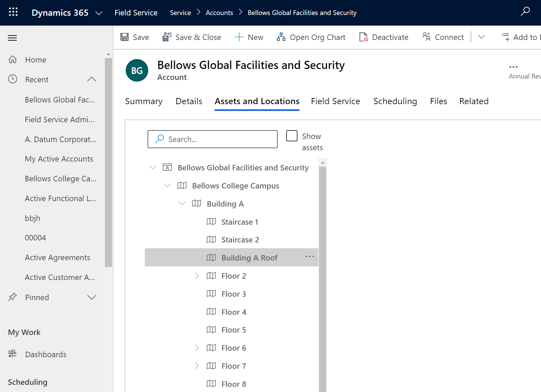541x392 pixels.
Task: Click the tree view scrollbar thumb
Action: (322, 279)
